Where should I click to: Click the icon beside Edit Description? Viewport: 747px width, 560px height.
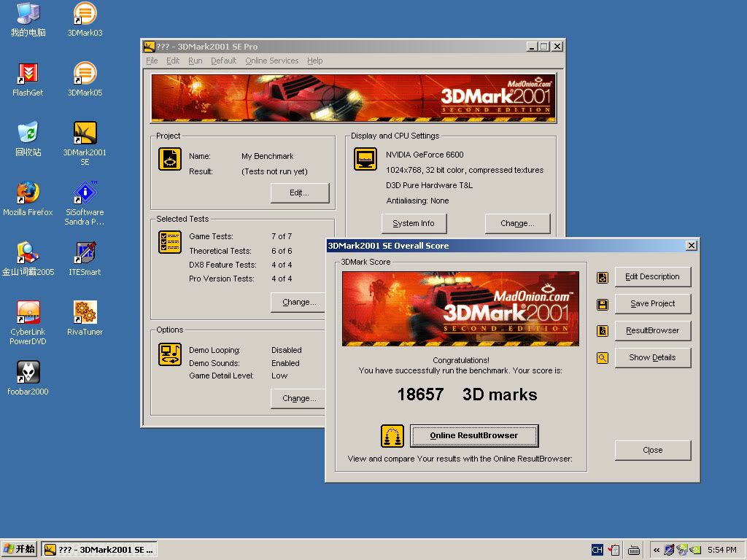(602, 278)
